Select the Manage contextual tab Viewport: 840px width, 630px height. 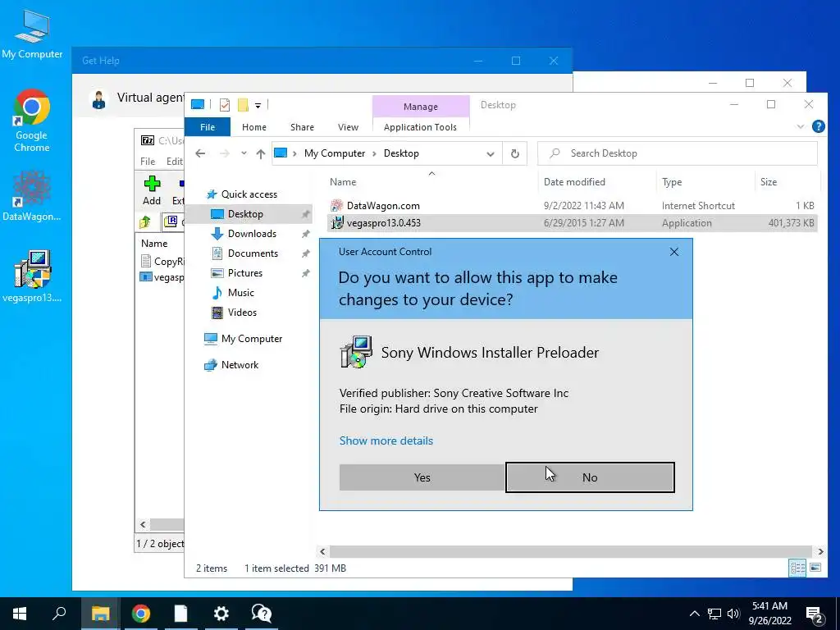click(x=421, y=107)
